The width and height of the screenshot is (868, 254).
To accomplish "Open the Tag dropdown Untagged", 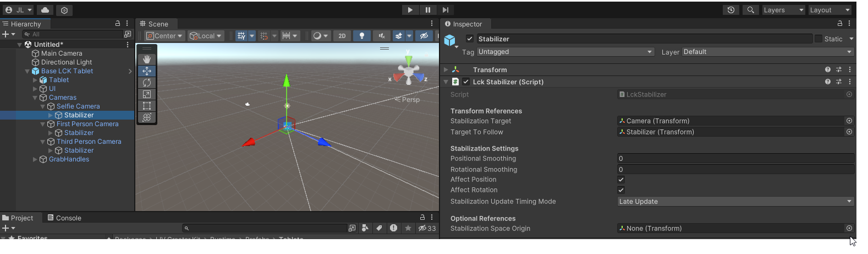I will pos(565,52).
